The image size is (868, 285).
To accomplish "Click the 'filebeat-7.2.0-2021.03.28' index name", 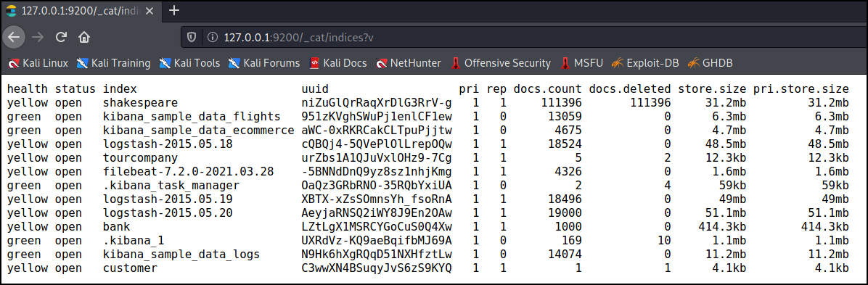I will coord(188,172).
